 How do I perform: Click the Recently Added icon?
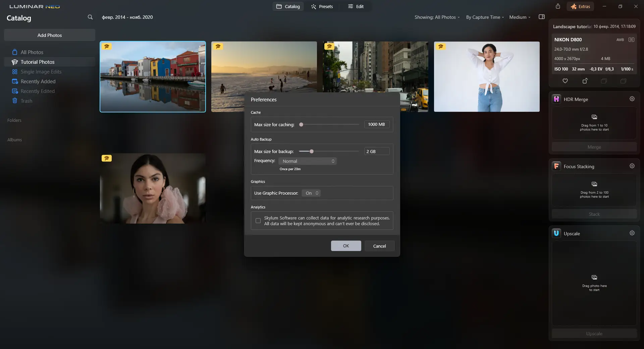point(15,81)
